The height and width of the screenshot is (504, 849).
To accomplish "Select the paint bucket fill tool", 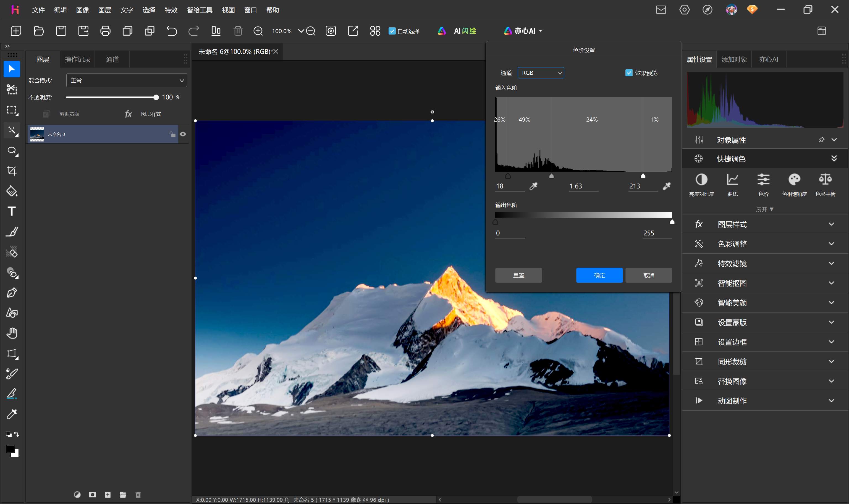I will click(12, 191).
